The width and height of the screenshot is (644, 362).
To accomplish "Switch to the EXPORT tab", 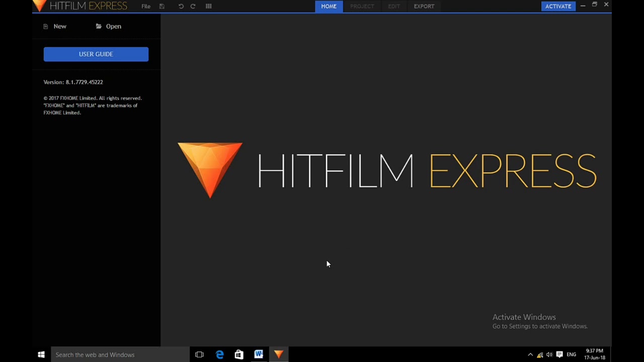I will 424,6.
